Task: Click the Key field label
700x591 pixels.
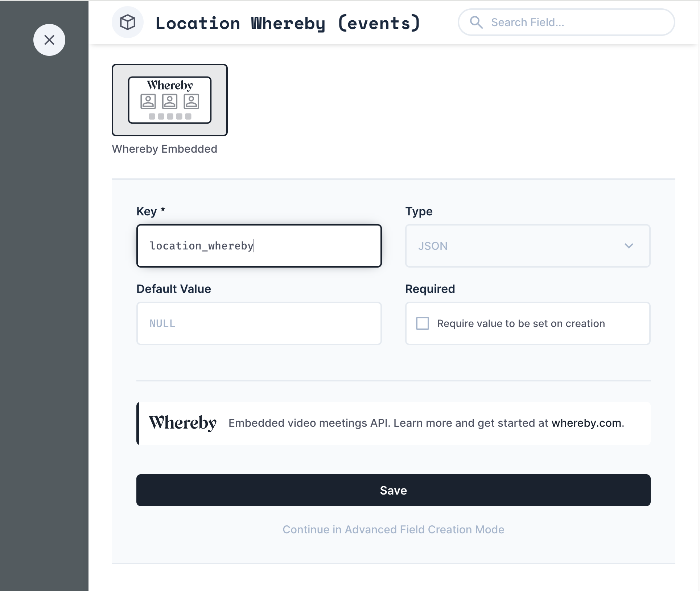Action: 147,211
